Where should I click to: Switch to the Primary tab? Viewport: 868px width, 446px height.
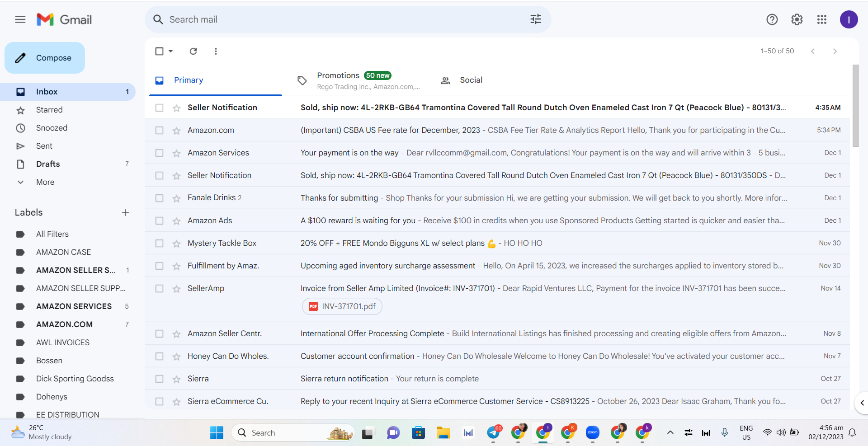[x=216, y=80]
